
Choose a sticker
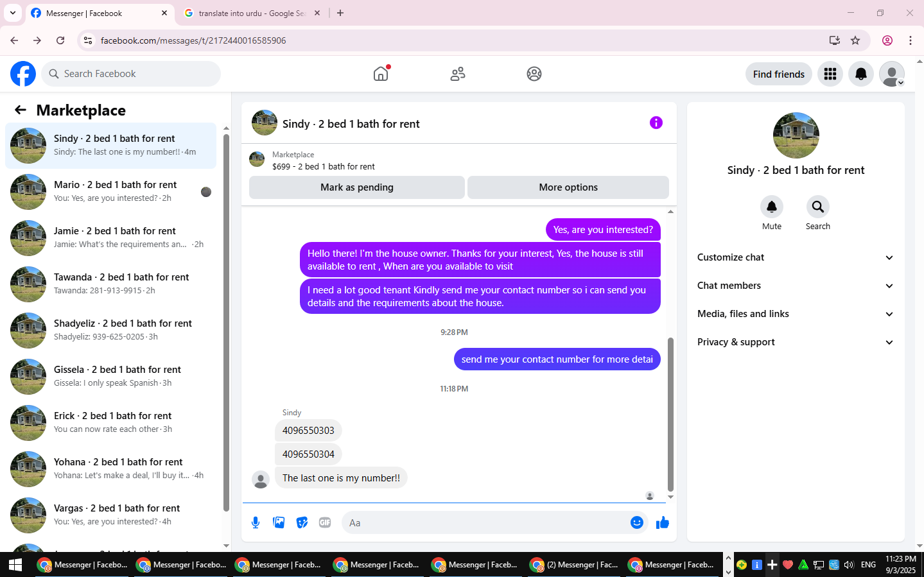tap(302, 522)
